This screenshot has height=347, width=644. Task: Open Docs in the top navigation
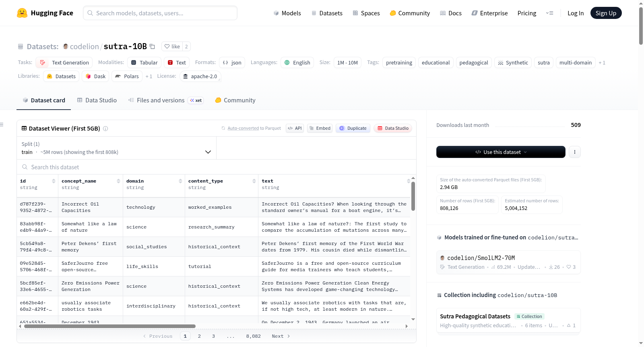point(451,13)
